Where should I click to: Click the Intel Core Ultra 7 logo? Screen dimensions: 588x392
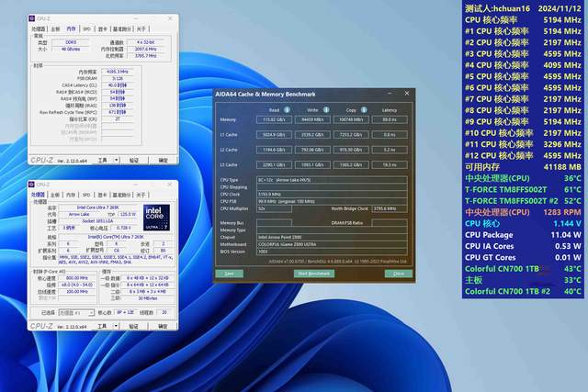[157, 218]
